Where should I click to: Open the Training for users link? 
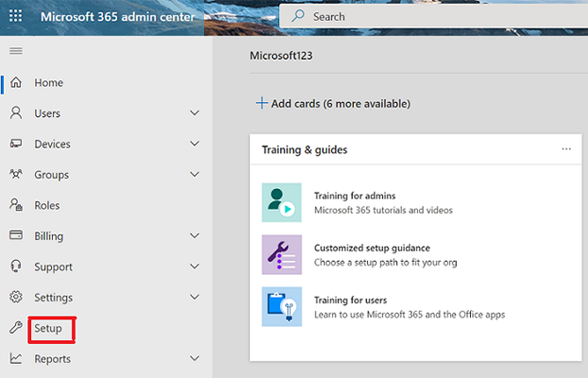350,301
